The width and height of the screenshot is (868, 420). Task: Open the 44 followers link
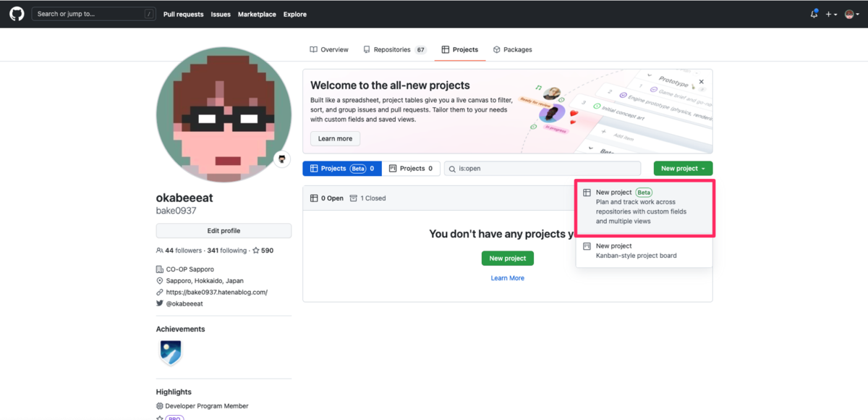click(179, 251)
